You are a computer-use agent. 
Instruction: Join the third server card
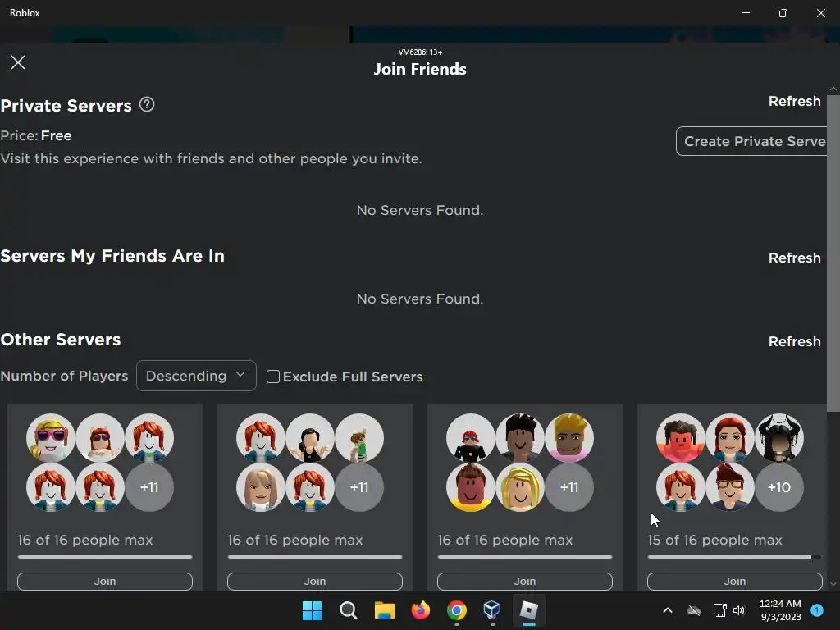pos(525,582)
